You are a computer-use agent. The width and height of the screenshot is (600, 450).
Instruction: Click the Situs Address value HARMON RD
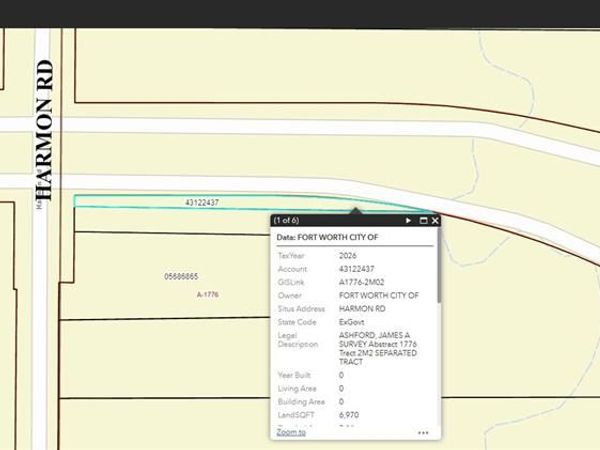tap(359, 309)
